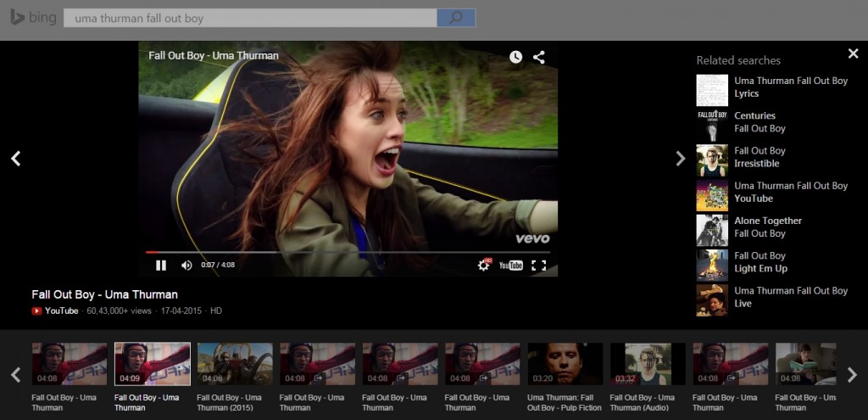Image resolution: width=868 pixels, height=420 pixels.
Task: Click the search magnifier button
Action: pyautogui.click(x=455, y=18)
